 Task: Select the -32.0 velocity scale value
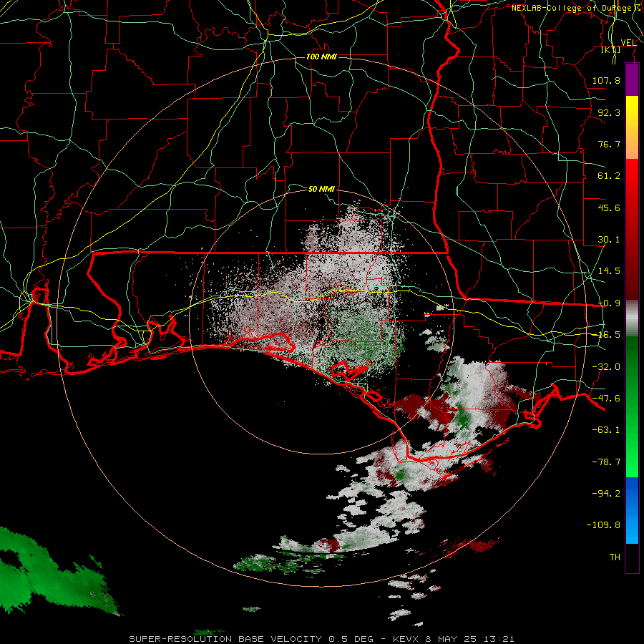(x=606, y=367)
